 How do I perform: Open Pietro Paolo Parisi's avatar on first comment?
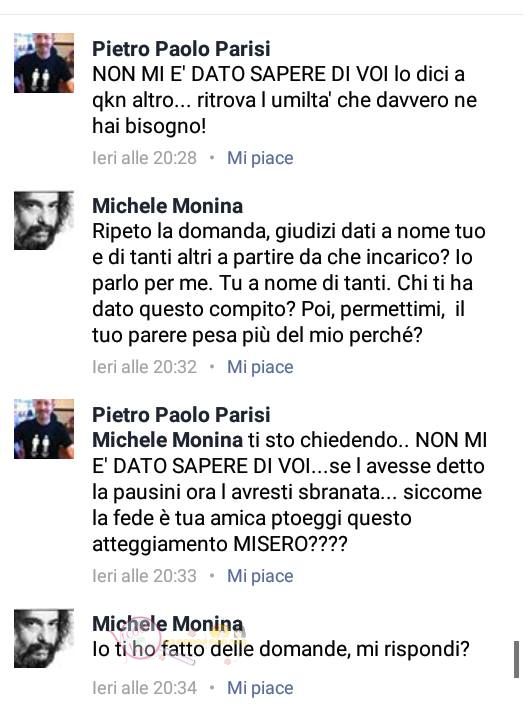(x=44, y=63)
